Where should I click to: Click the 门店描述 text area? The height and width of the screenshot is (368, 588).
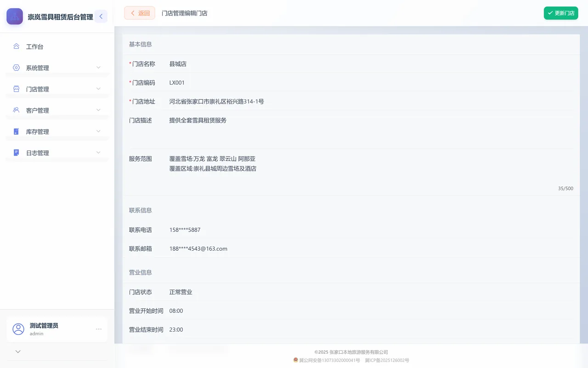point(371,130)
